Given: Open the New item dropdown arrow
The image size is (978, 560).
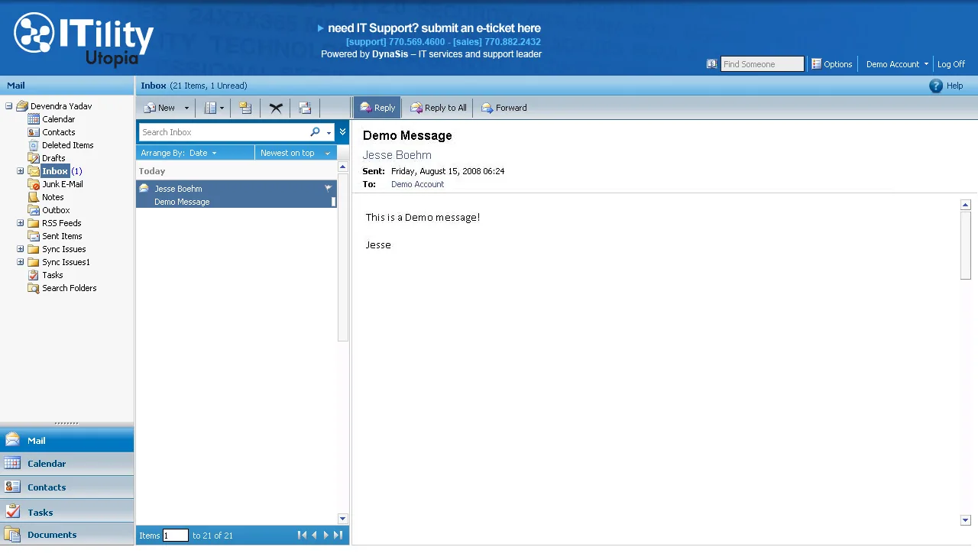Looking at the screenshot, I should point(186,108).
